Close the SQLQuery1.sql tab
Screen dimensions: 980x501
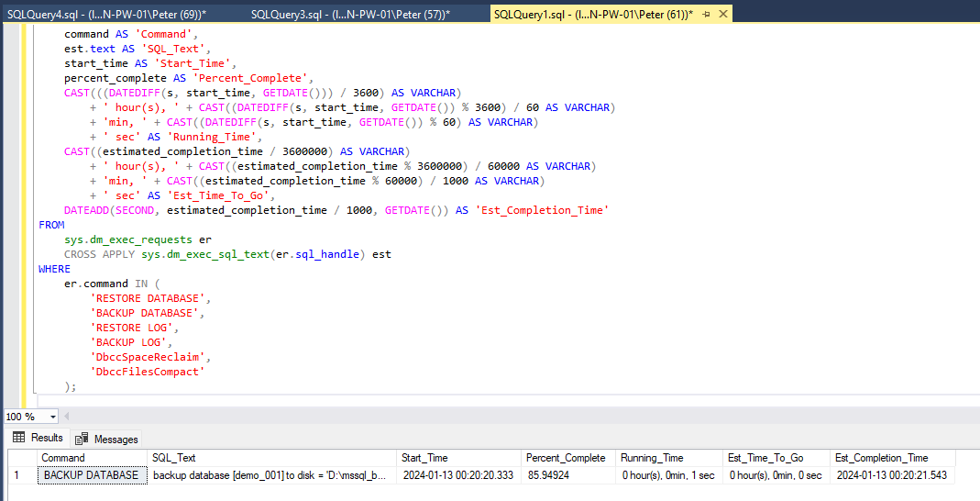[x=723, y=15]
